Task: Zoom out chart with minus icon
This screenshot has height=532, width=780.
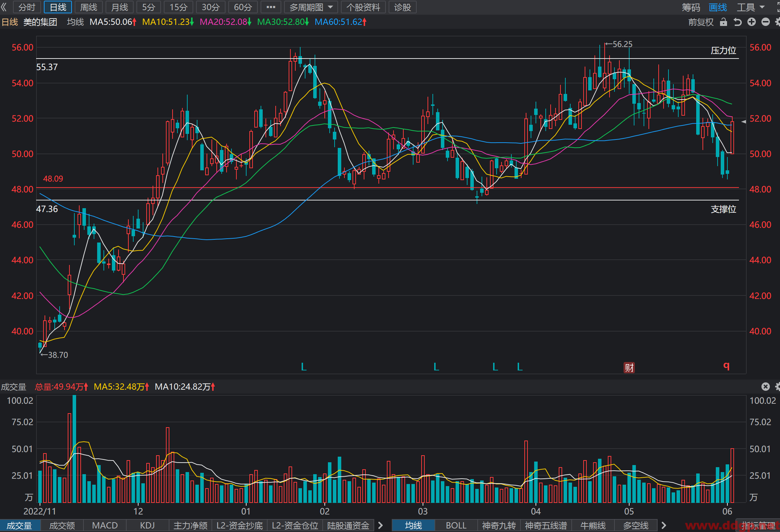Action: (x=766, y=22)
